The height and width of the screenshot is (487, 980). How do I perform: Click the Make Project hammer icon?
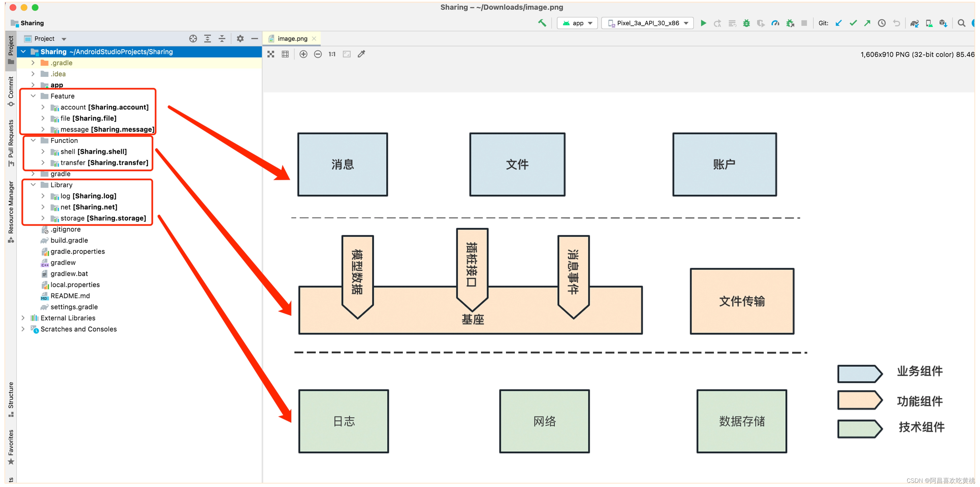[x=542, y=23]
